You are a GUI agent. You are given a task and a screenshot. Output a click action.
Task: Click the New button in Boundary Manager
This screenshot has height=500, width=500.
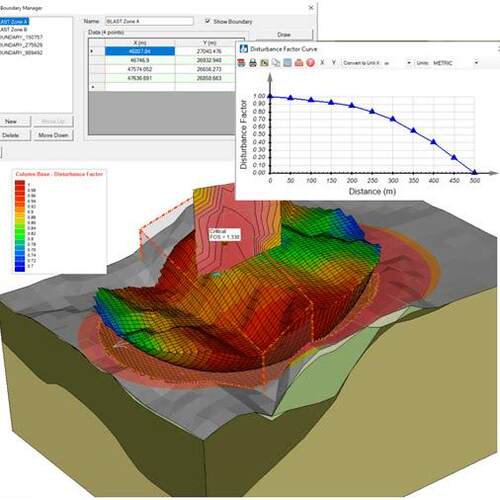(x=15, y=121)
